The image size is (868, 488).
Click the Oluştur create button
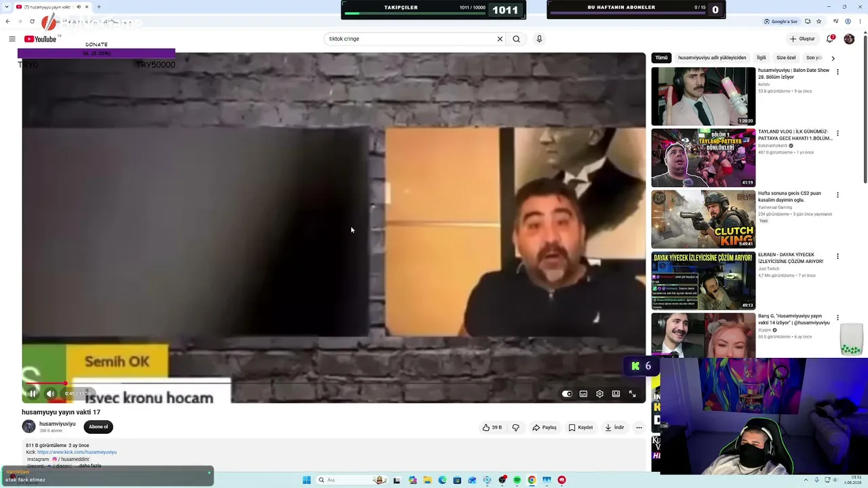(802, 39)
